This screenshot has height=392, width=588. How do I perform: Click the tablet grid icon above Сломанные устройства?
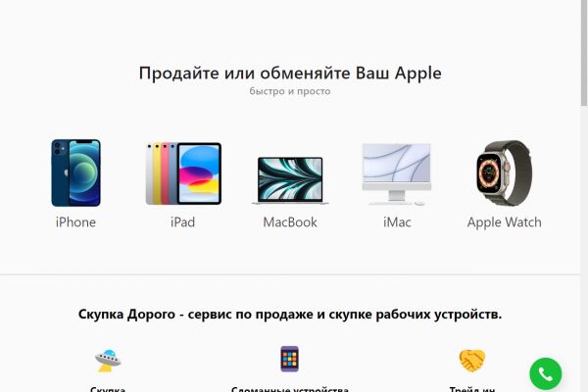pyautogui.click(x=289, y=359)
